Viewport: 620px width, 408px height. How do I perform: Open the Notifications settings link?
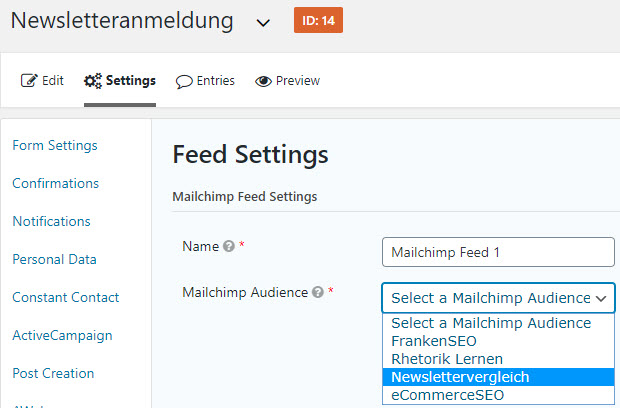point(51,221)
